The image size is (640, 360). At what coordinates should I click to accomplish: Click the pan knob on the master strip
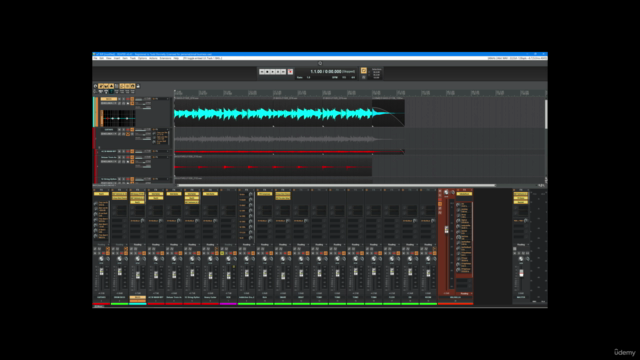pyautogui.click(x=521, y=259)
